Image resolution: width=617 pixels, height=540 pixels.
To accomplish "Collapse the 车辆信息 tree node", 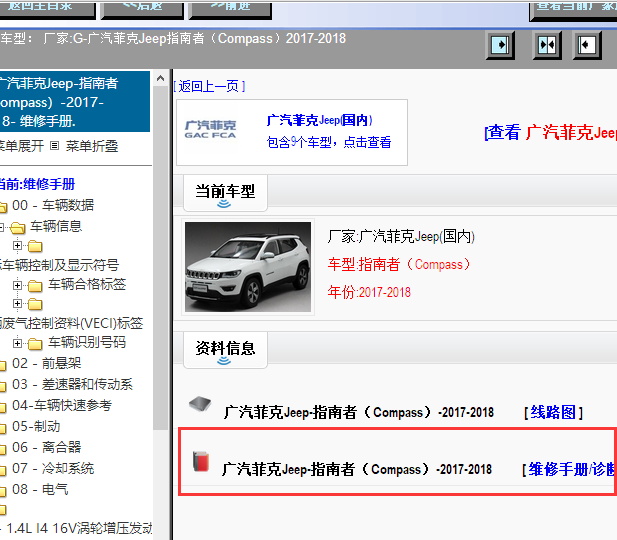I will point(2,227).
